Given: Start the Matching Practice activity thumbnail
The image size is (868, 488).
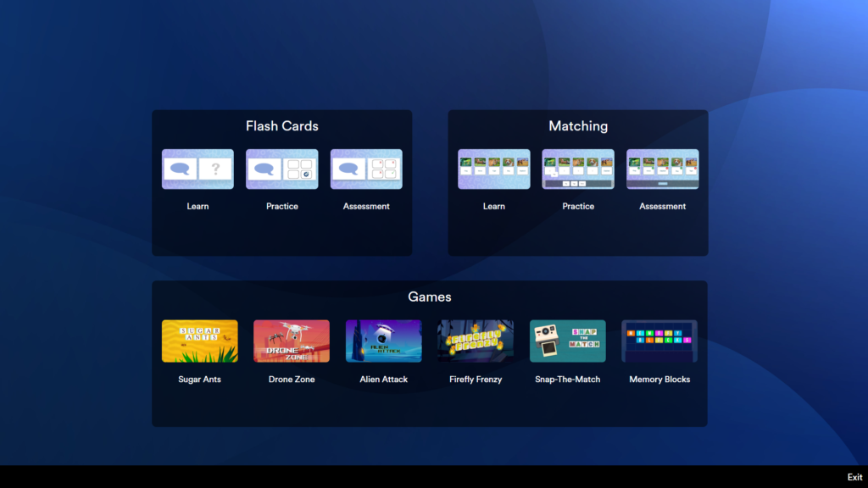Looking at the screenshot, I should point(578,169).
